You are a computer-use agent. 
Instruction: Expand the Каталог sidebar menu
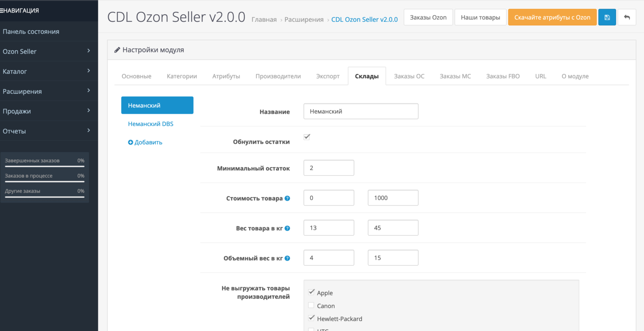tap(49, 71)
